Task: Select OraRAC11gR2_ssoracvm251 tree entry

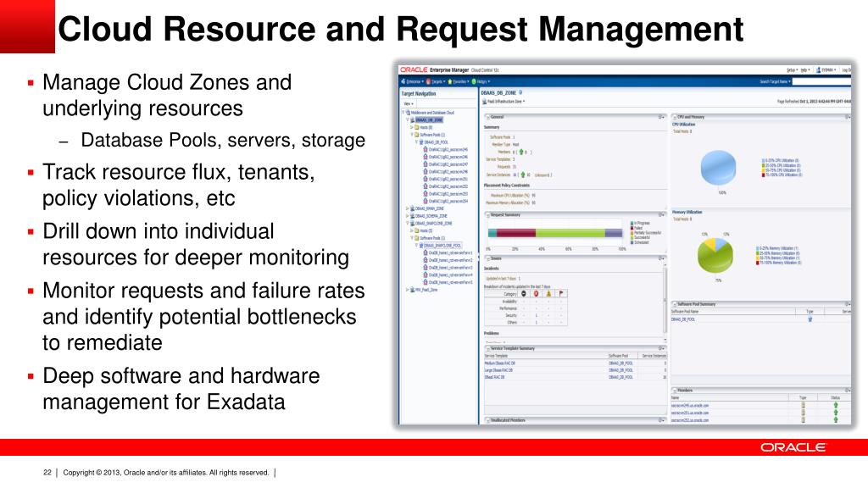Action: (448, 179)
